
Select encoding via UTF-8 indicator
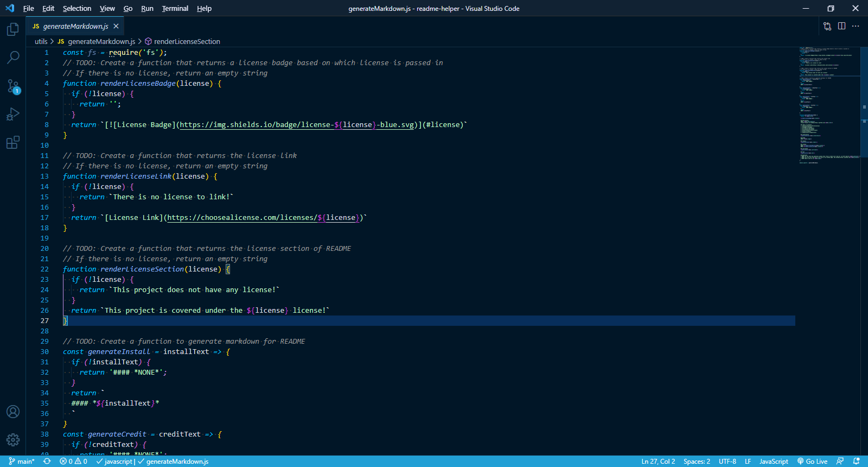point(727,462)
